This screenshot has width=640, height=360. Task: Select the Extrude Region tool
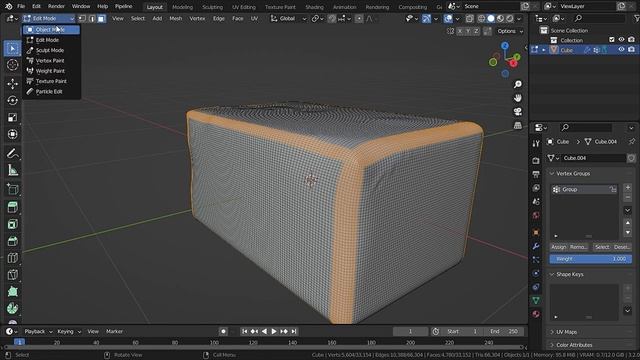point(12,207)
